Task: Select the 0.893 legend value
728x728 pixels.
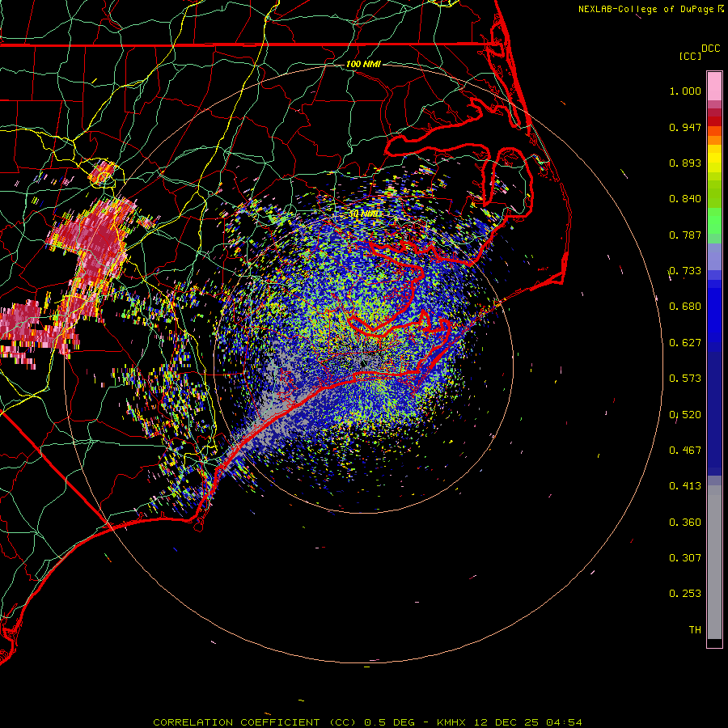Action: [x=685, y=163]
